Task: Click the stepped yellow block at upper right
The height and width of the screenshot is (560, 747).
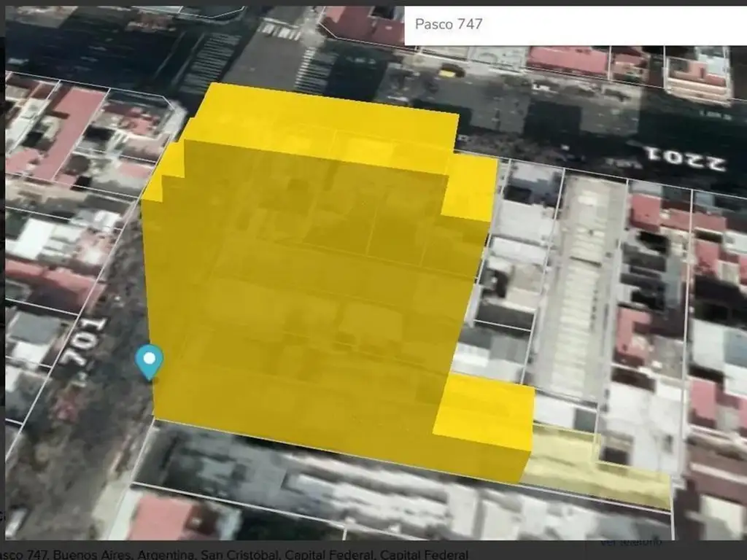Action: coord(471,188)
